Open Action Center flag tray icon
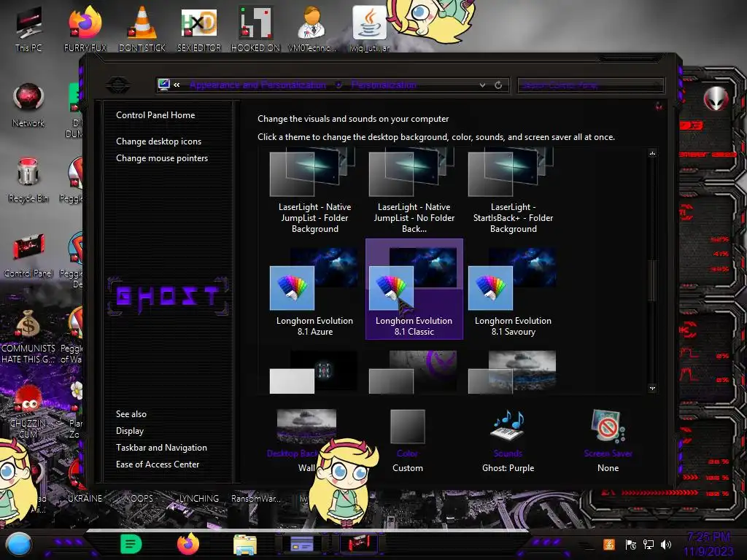The height and width of the screenshot is (560, 747). point(631,544)
